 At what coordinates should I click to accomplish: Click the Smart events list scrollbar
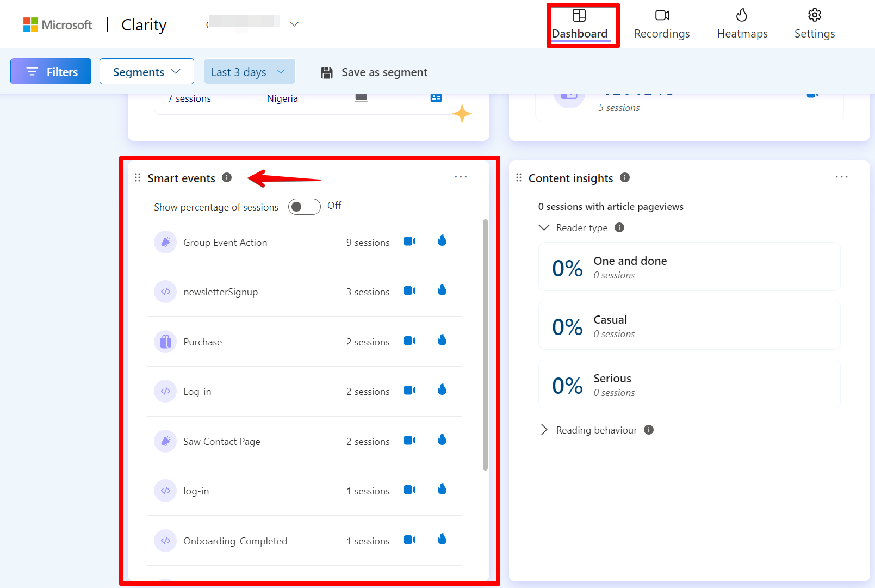(x=483, y=343)
